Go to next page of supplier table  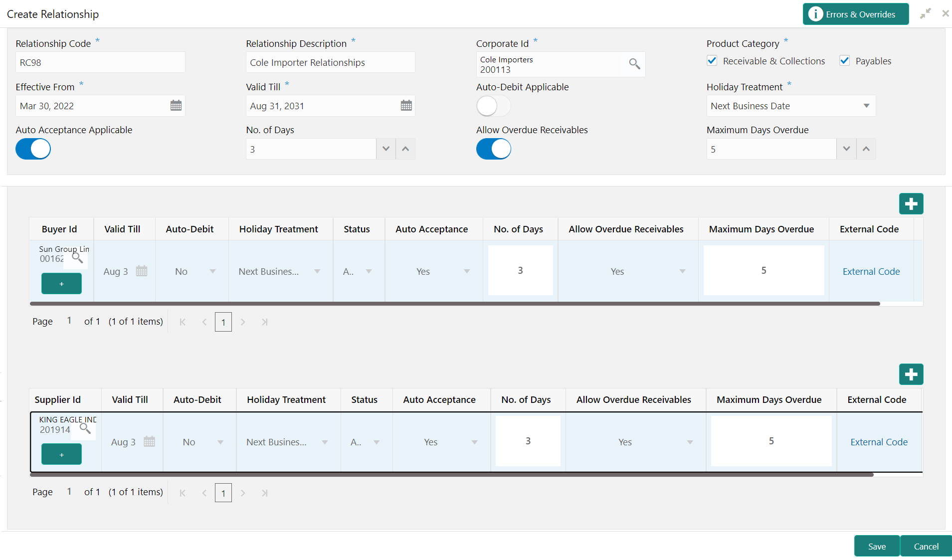[243, 493]
